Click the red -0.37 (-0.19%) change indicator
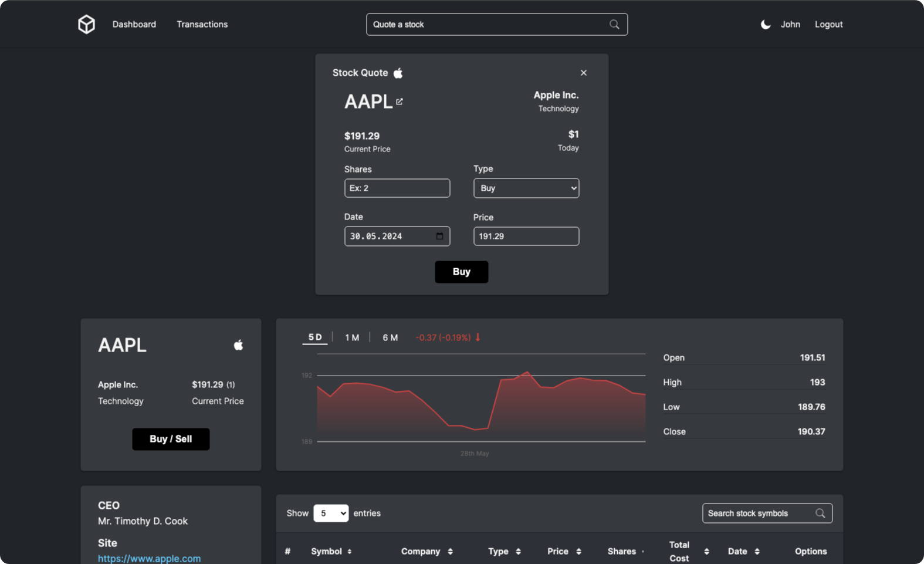The width and height of the screenshot is (924, 564). 448,337
